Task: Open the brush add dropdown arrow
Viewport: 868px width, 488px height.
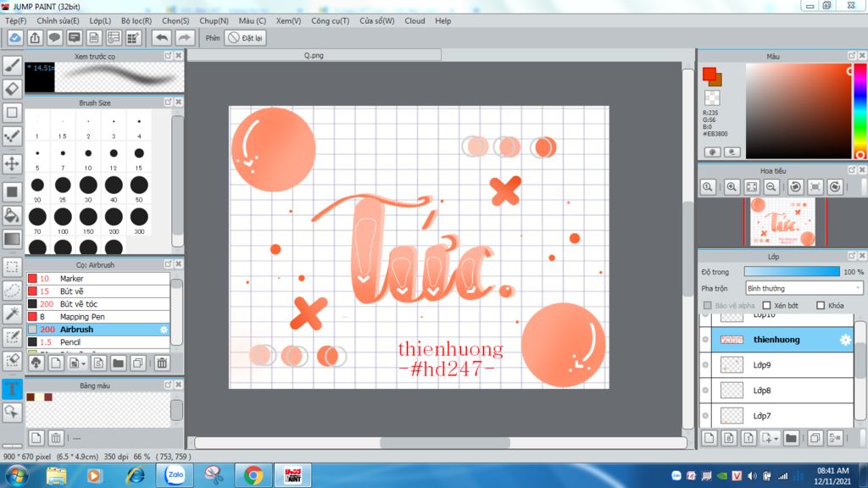Action: (84, 363)
